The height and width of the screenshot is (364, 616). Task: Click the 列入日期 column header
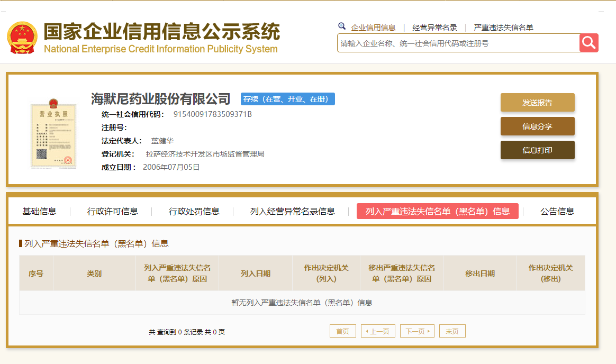[x=256, y=274]
